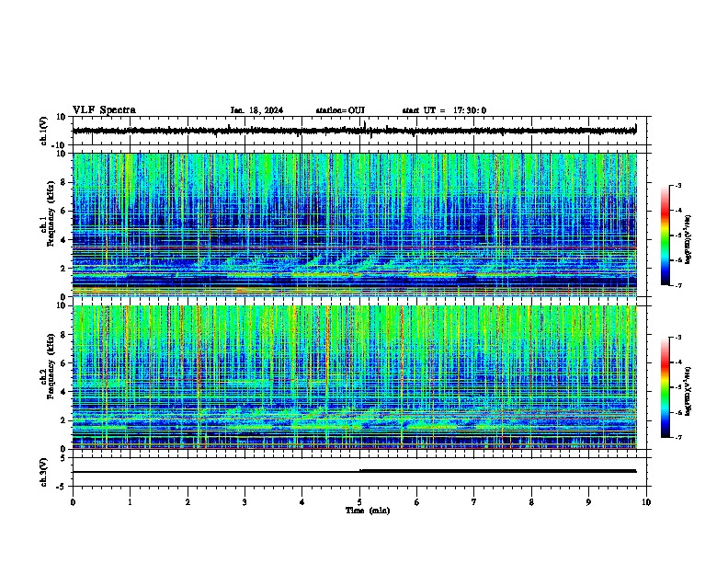This screenshot has width=728, height=563.
Task: Click the "start UT = 17:30:0" text
Action: coord(444,110)
